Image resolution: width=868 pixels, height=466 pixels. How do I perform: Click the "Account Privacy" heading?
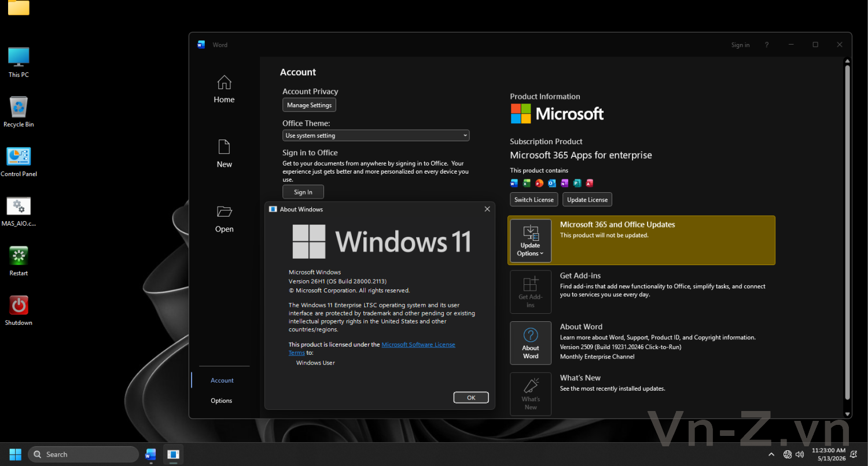[x=310, y=91]
